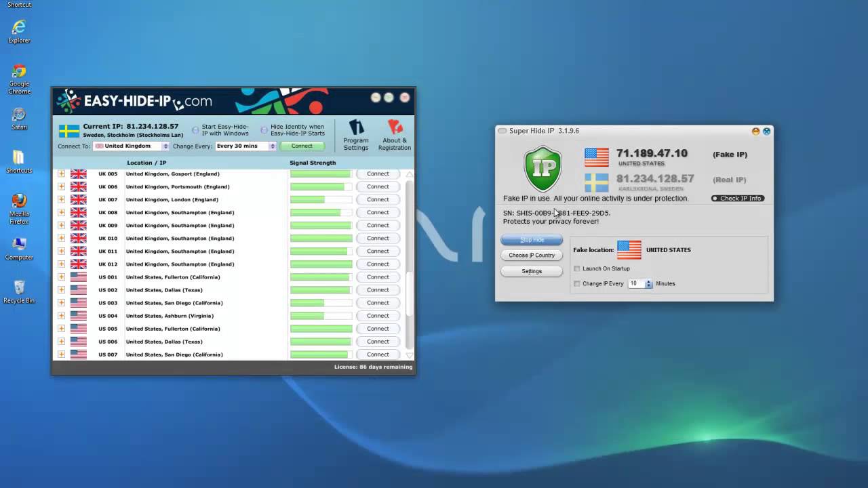
Task: Connect to US 004 Ashburn server
Action: tap(378, 316)
